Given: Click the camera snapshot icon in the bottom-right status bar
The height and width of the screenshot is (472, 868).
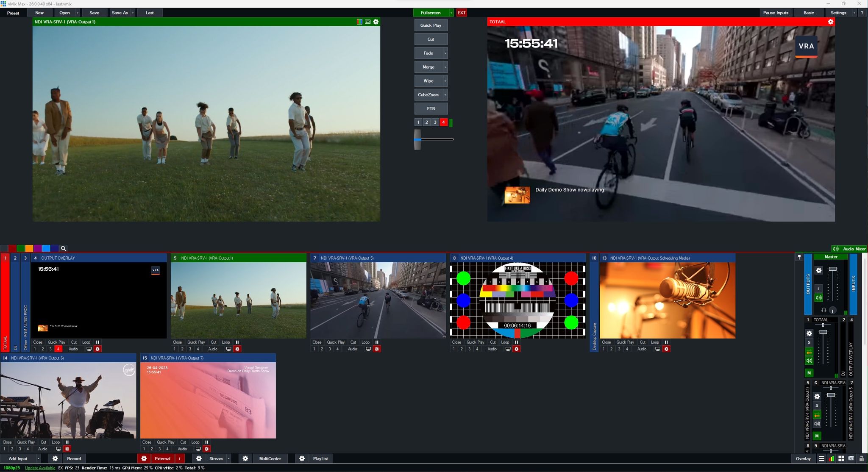Looking at the screenshot, I should pyautogui.click(x=851, y=458).
